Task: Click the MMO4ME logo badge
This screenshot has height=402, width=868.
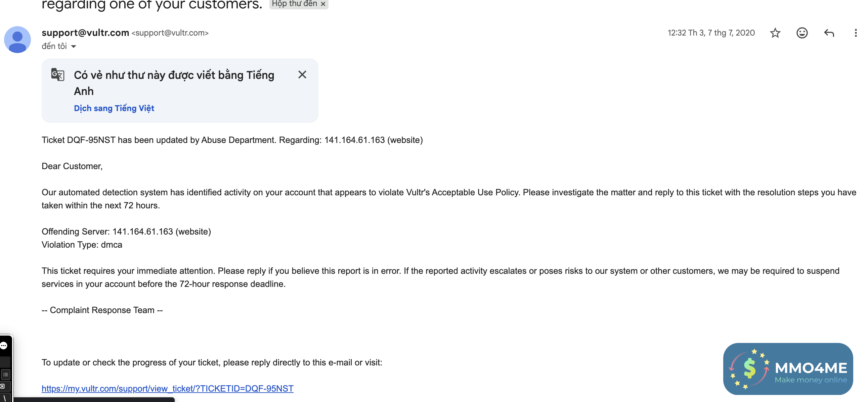Action: 788,369
